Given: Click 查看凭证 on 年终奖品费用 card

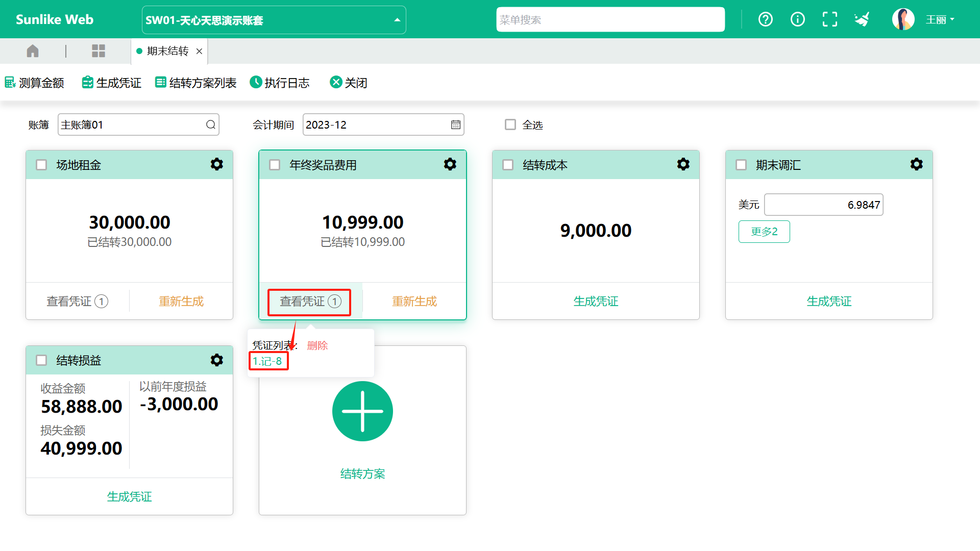Looking at the screenshot, I should (x=310, y=302).
